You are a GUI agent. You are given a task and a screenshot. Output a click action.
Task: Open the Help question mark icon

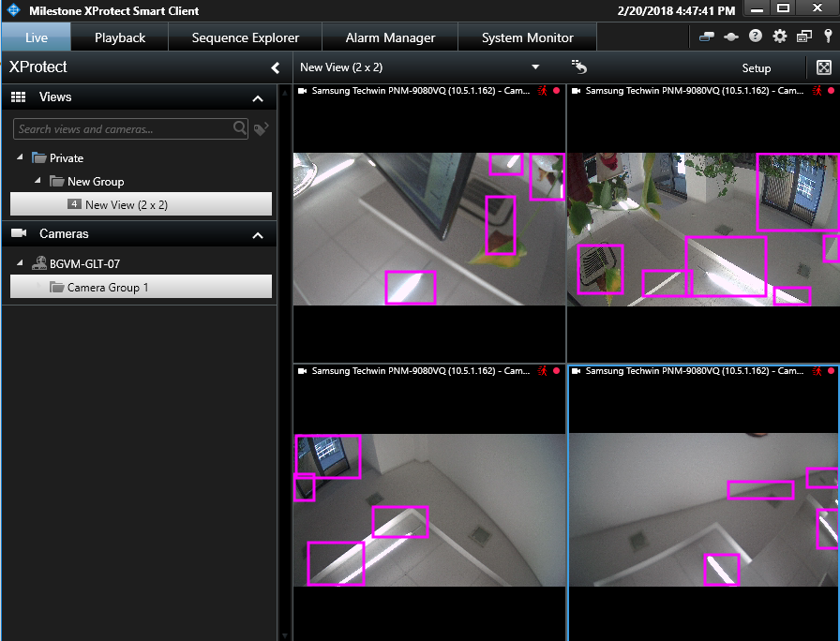point(756,36)
